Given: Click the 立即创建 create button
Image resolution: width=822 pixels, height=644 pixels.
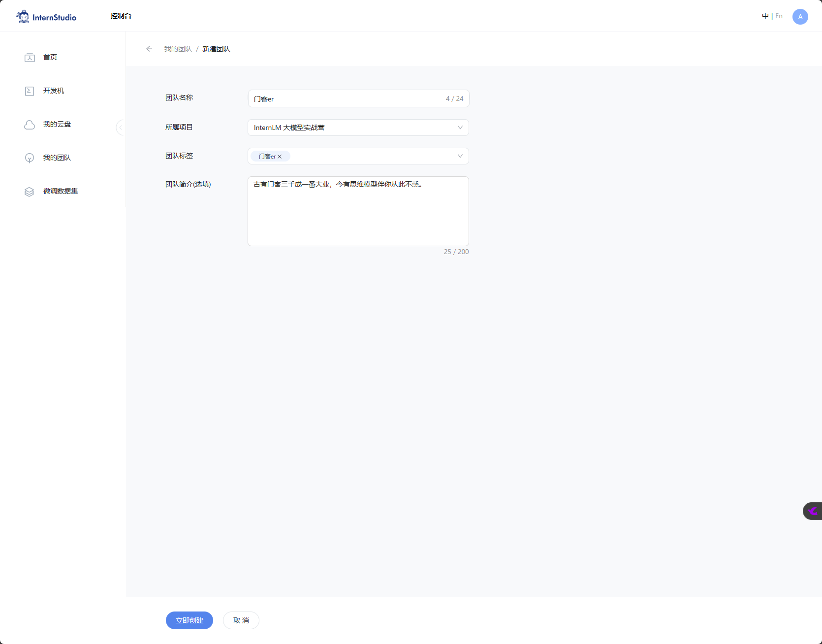Looking at the screenshot, I should pos(190,620).
